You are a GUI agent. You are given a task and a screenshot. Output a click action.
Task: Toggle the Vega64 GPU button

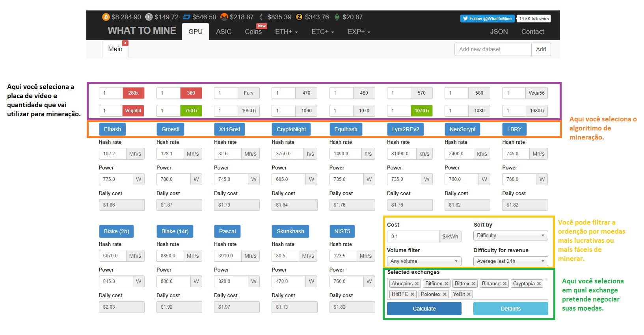(133, 111)
